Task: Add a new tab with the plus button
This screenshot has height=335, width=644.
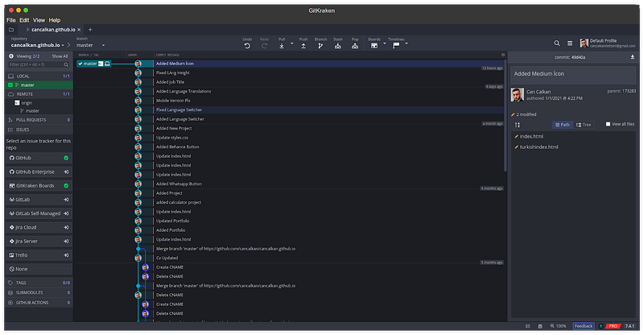Action: (x=89, y=28)
